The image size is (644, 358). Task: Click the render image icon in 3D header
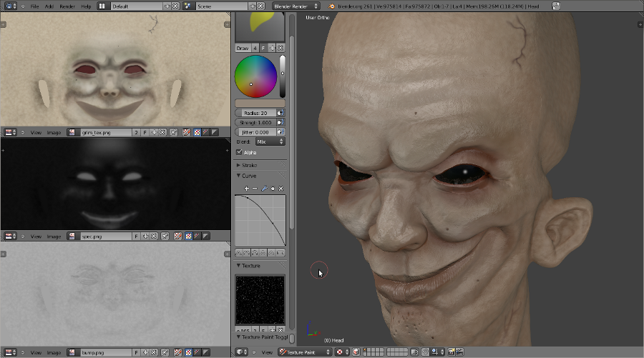coord(452,352)
